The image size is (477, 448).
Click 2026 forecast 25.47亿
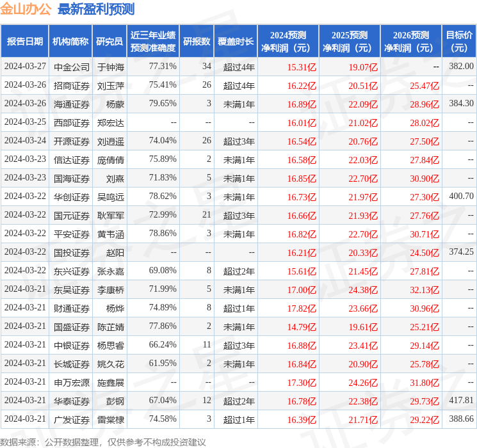point(424,86)
